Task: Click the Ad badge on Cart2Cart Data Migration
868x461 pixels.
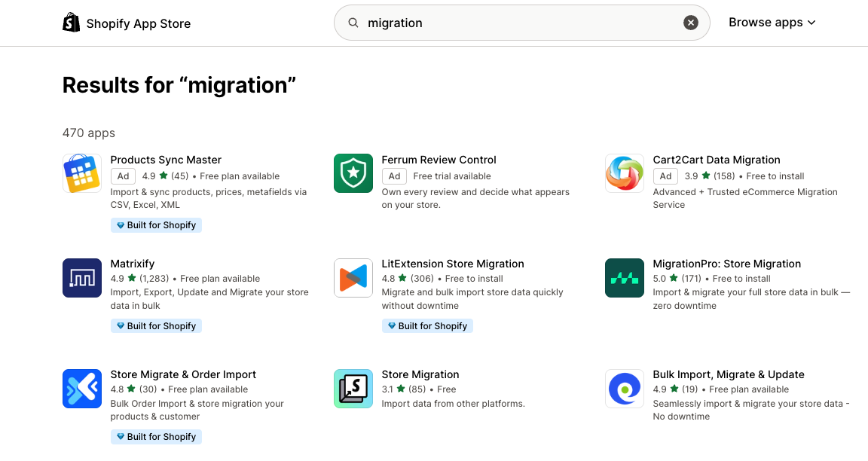Action: [665, 176]
